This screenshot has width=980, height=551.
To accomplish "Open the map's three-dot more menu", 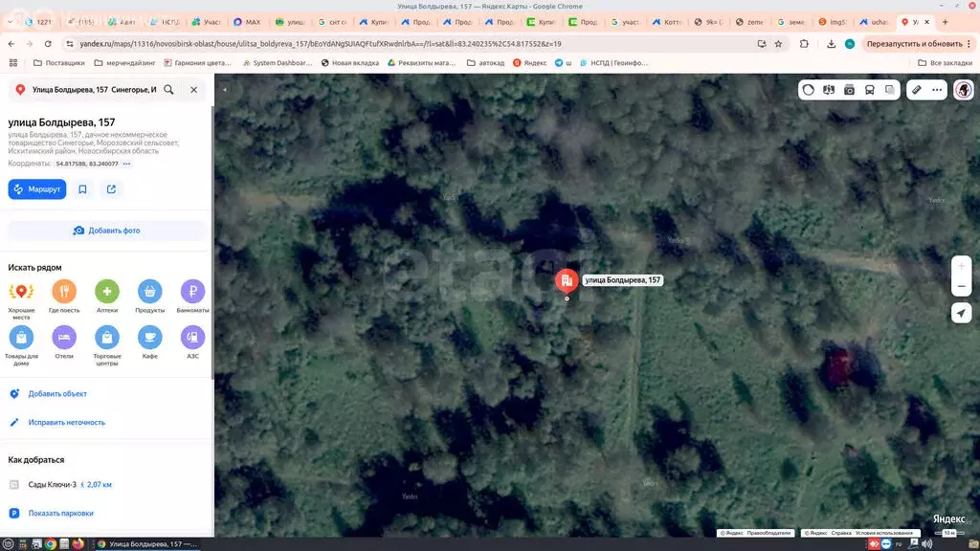I will 937,90.
